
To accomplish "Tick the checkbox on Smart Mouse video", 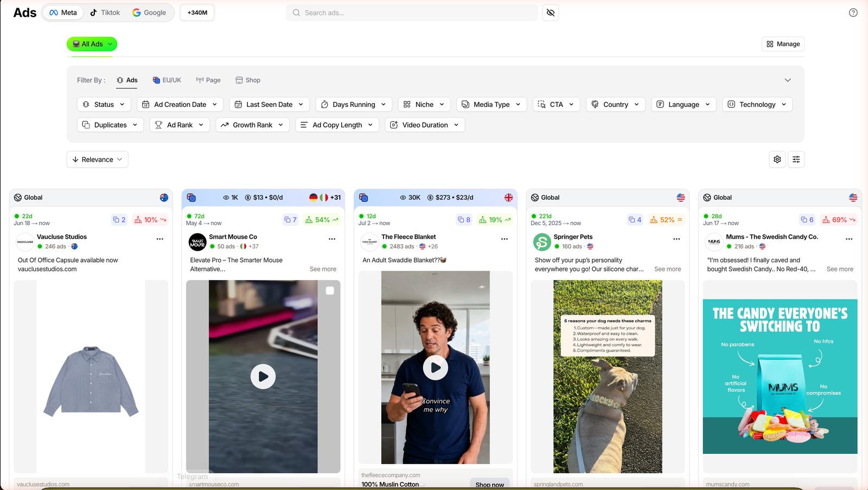I will coord(330,290).
